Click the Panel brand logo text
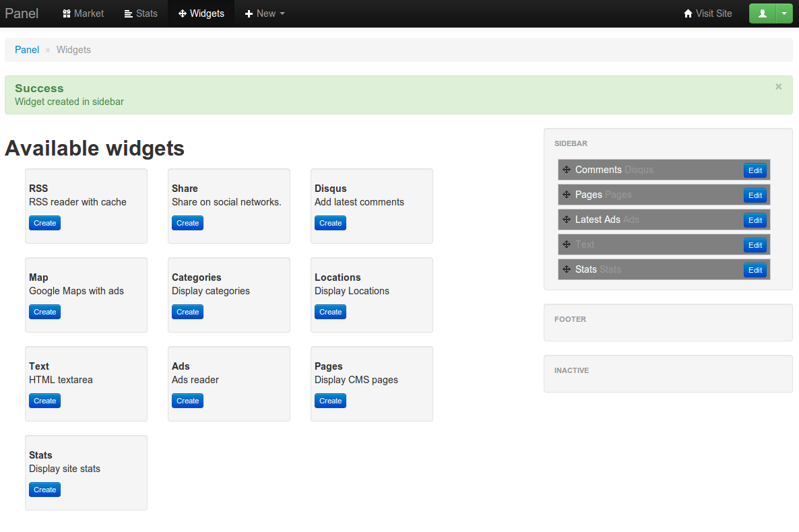The width and height of the screenshot is (799, 532). coord(22,13)
